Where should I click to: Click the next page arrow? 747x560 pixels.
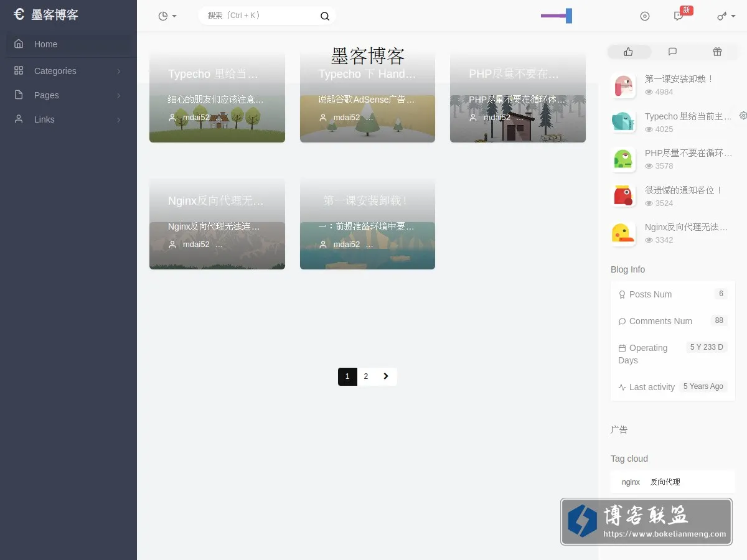tap(386, 376)
